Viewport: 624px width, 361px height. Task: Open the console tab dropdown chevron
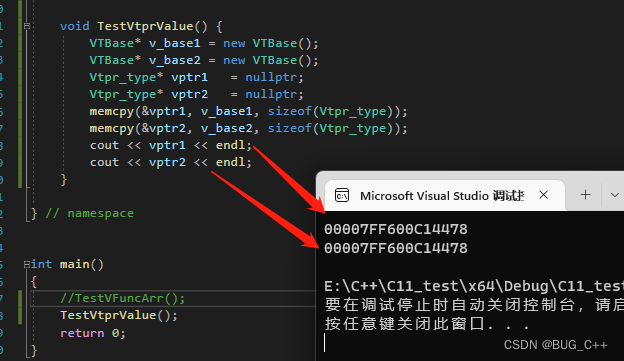coord(614,195)
